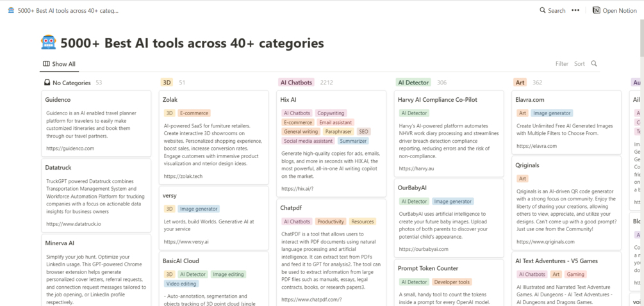Click the https://zolak.tech URL
The height and width of the screenshot is (306, 644).
pos(183,177)
